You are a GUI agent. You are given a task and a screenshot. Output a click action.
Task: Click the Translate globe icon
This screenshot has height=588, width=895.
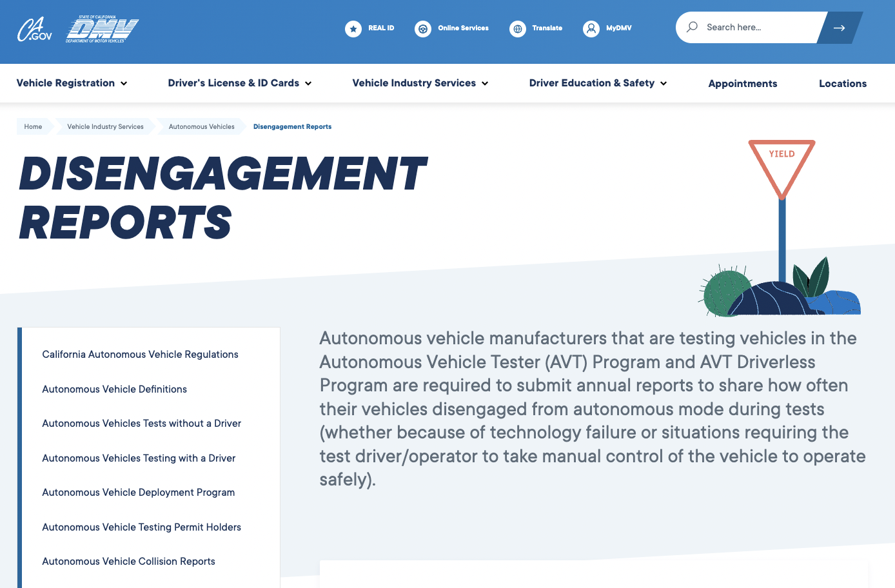click(518, 29)
